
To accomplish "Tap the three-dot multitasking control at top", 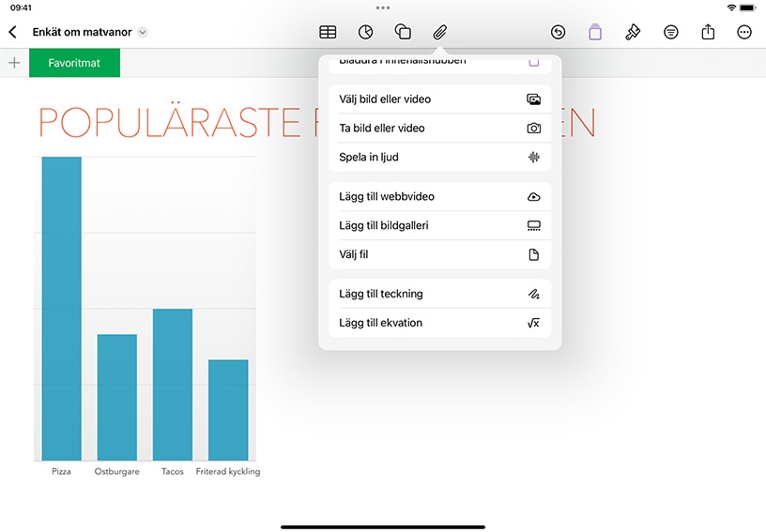I will (383, 8).
